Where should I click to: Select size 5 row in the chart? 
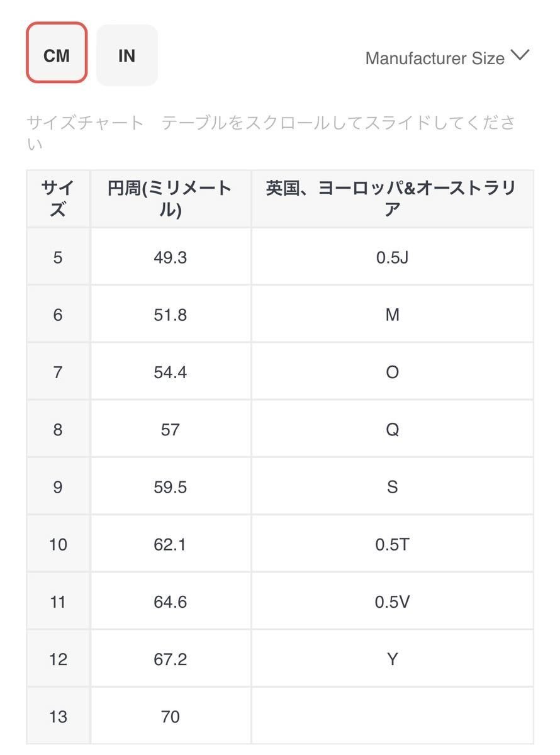pos(57,257)
